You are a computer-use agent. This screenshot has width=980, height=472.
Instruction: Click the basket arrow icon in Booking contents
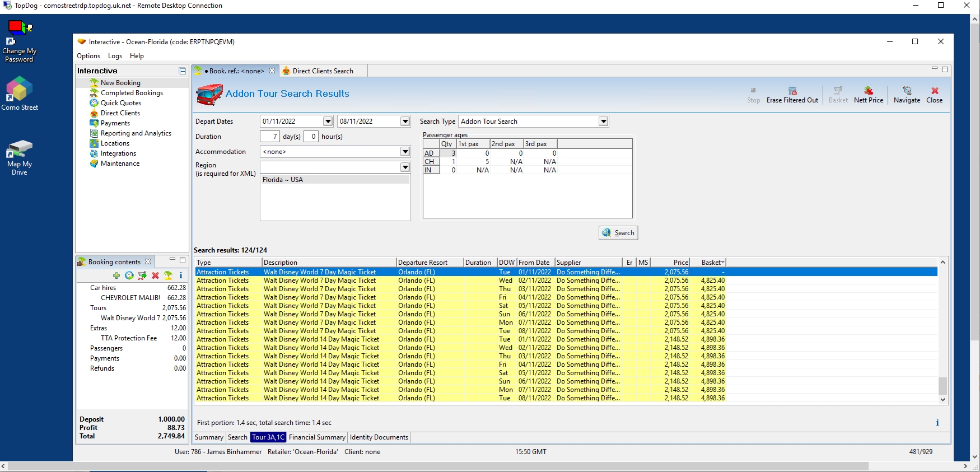tap(142, 275)
